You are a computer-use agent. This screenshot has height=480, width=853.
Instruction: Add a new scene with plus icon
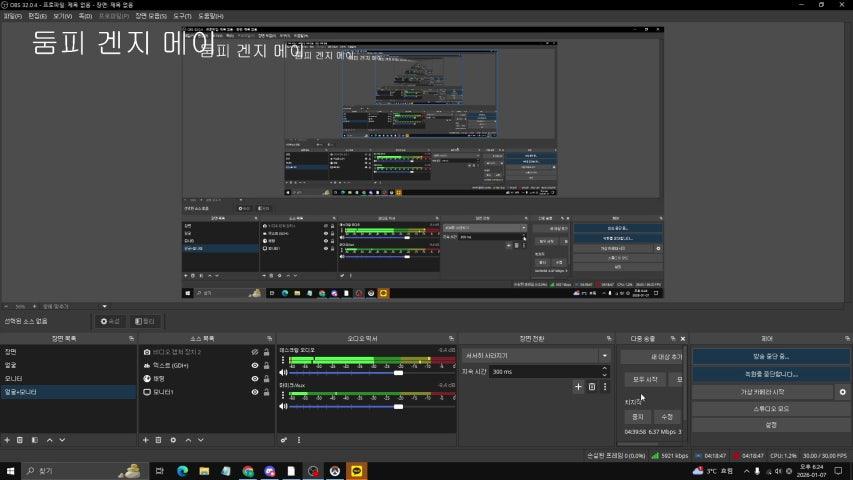pos(7,440)
